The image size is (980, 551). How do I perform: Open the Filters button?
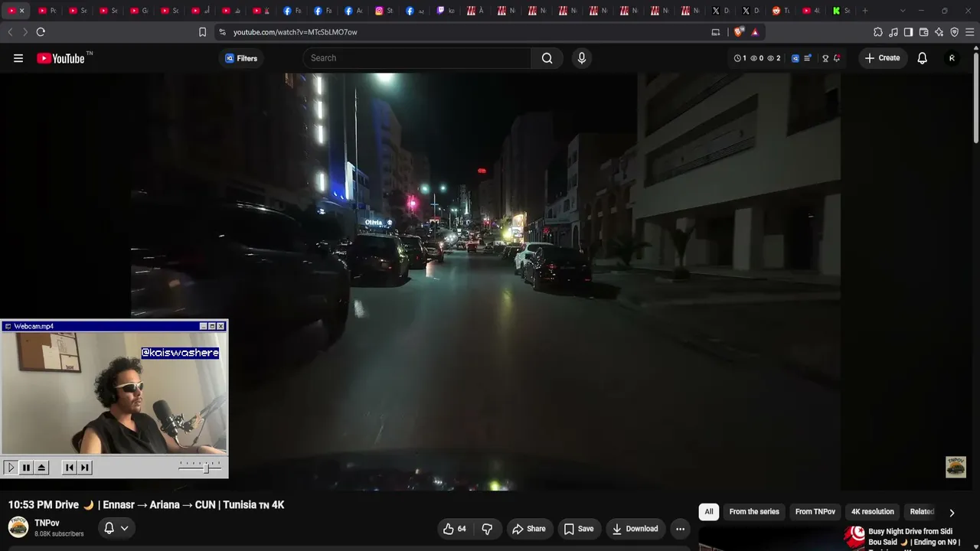[x=241, y=58]
